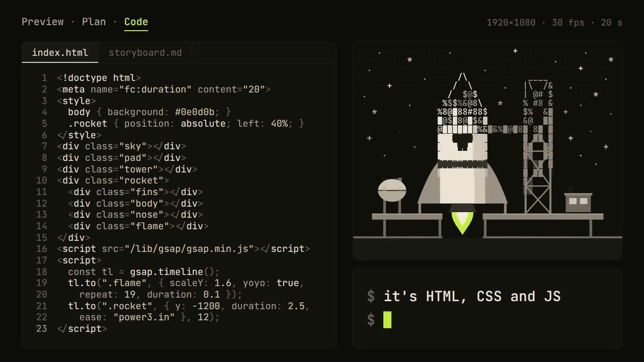This screenshot has height=362, width=644.
Task: Click the rocket launch animation preview
Action: (488, 151)
